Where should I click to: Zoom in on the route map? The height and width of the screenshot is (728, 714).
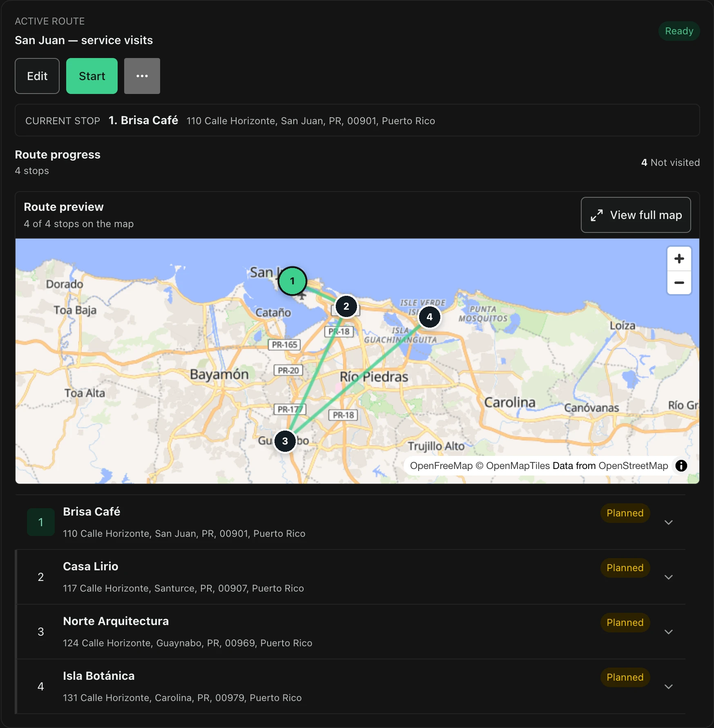[679, 259]
